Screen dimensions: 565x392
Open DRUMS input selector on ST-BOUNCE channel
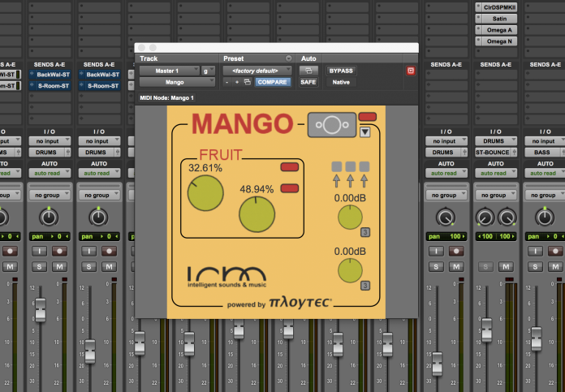[496, 141]
